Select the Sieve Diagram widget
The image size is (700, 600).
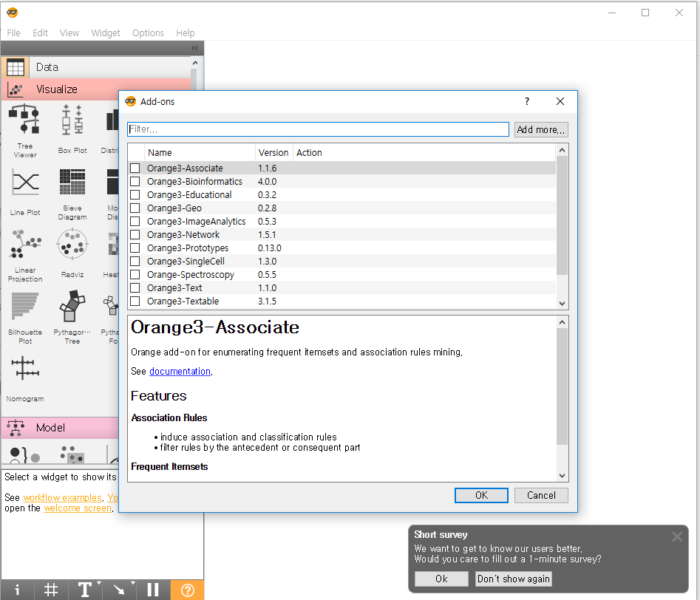click(72, 194)
